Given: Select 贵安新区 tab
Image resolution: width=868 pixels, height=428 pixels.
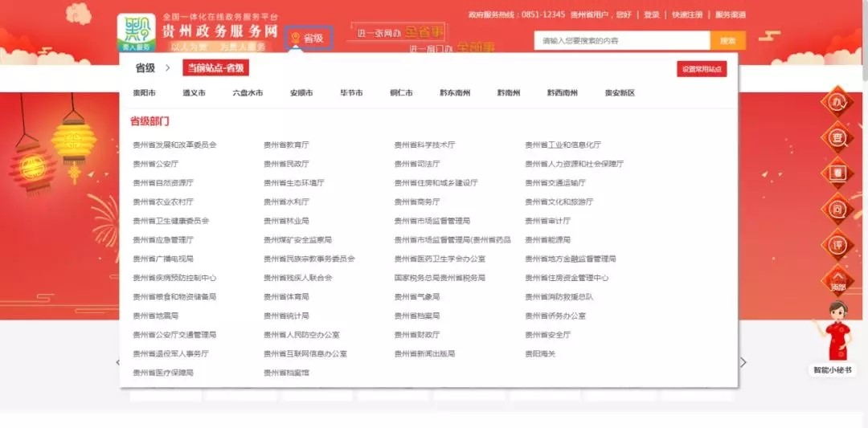Looking at the screenshot, I should pyautogui.click(x=620, y=93).
